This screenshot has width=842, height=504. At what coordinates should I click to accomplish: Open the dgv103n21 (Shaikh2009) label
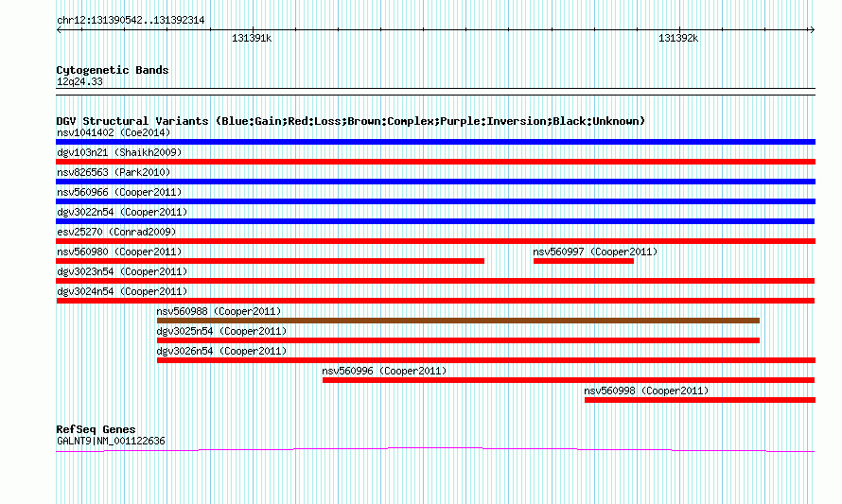[x=119, y=152]
